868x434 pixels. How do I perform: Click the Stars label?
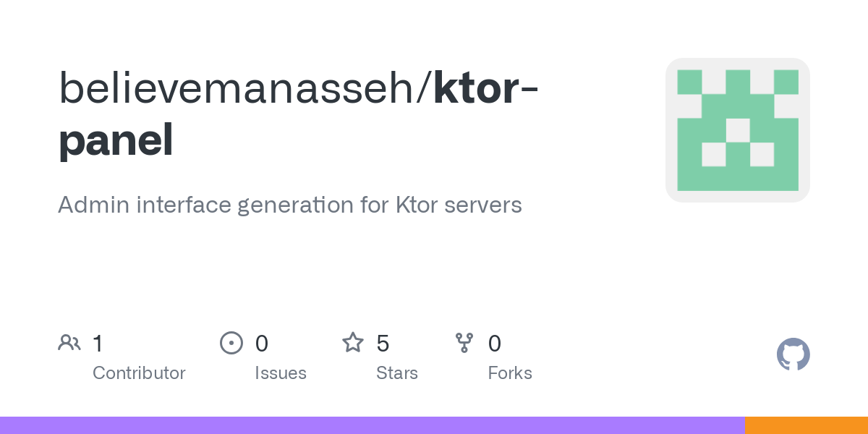click(x=397, y=373)
